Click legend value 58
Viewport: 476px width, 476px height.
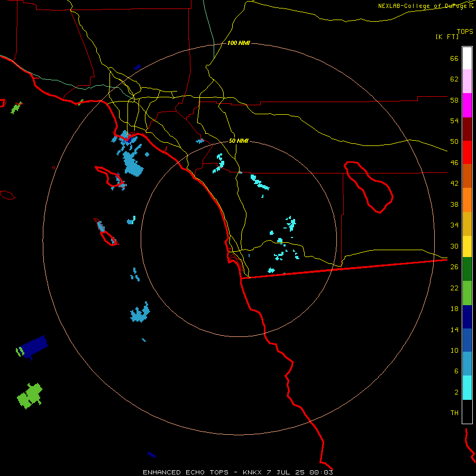[454, 100]
